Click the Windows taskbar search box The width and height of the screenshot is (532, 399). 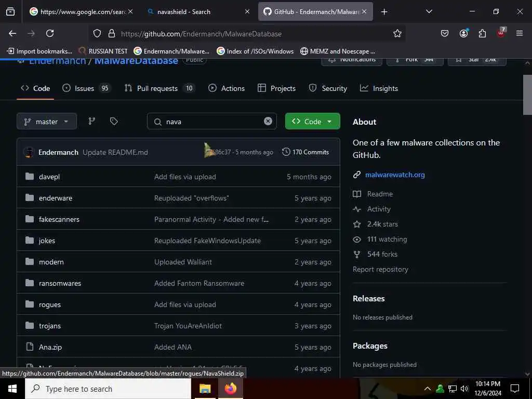click(x=108, y=389)
